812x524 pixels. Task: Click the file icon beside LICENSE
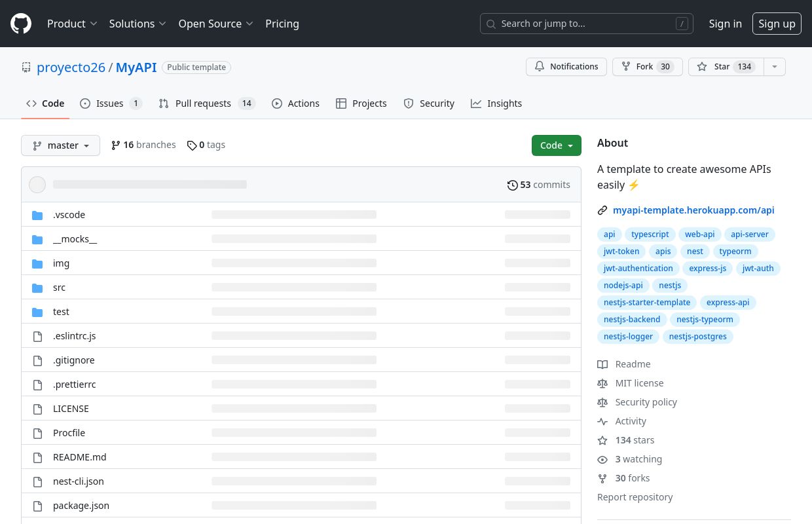[37, 409]
